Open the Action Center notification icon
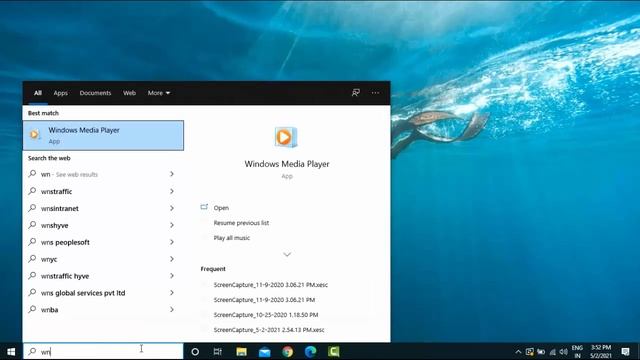The width and height of the screenshot is (640, 360). (625, 351)
